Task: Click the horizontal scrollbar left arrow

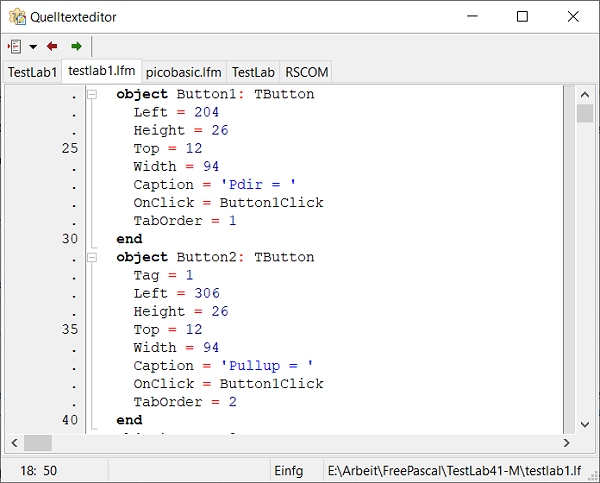Action: point(14,442)
